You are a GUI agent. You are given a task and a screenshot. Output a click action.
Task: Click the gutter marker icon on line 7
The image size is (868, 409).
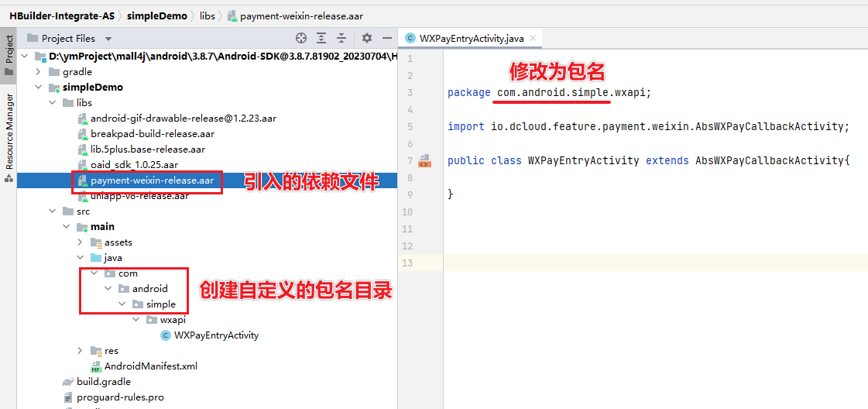pos(424,161)
